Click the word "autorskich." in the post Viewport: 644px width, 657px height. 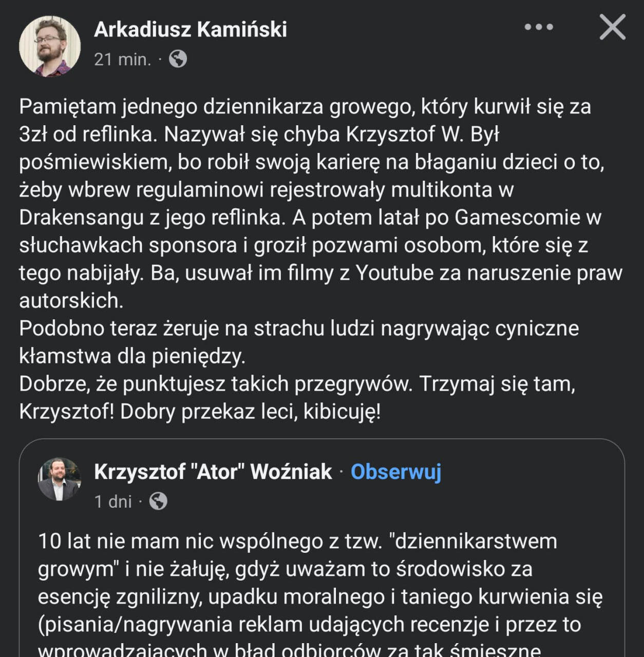click(71, 301)
